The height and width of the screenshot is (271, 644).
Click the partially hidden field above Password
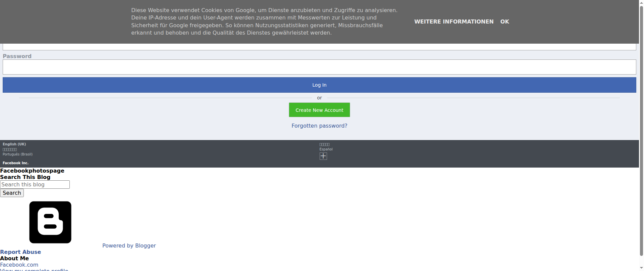click(x=319, y=47)
